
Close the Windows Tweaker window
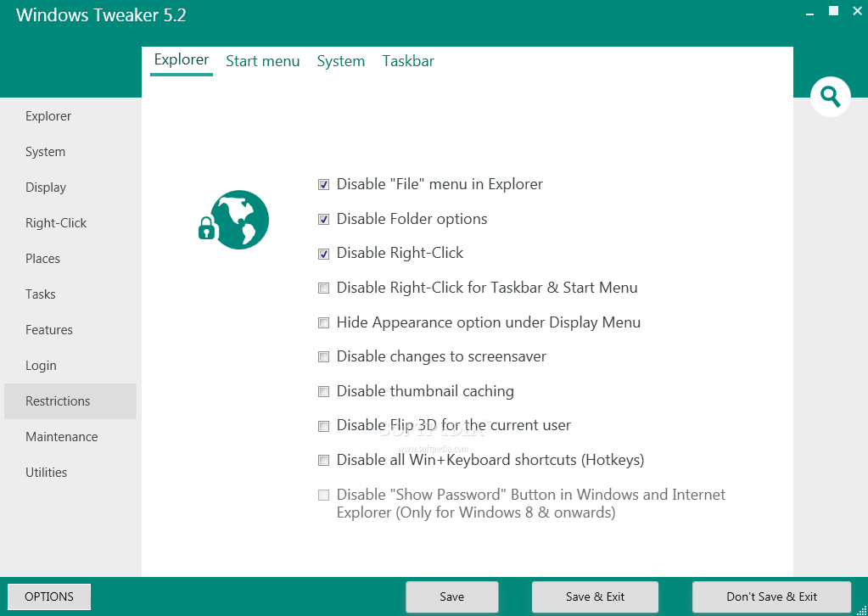pos(858,11)
